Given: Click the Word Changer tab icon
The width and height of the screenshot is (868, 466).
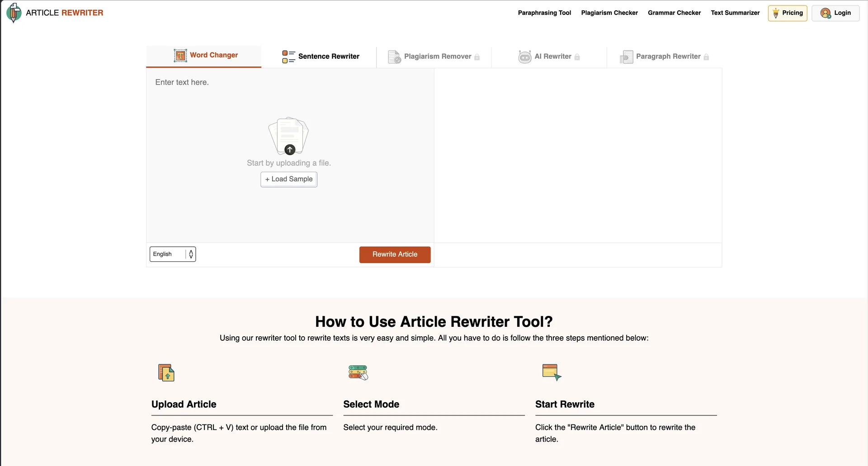Looking at the screenshot, I should pos(180,56).
